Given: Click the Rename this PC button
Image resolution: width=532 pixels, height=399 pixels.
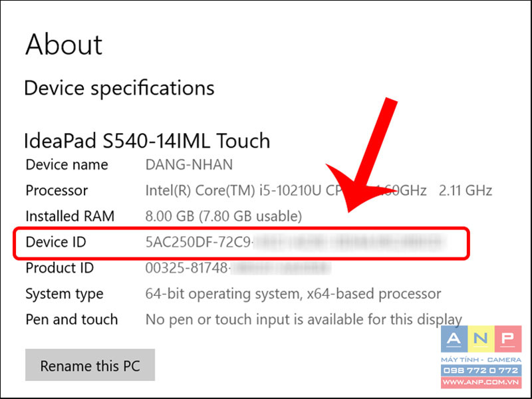Looking at the screenshot, I should point(90,365).
